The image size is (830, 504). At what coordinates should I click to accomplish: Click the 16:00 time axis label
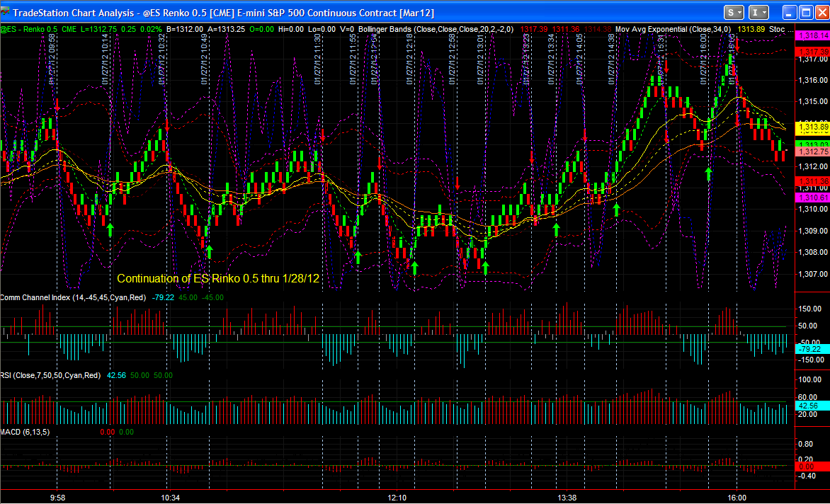(x=737, y=498)
